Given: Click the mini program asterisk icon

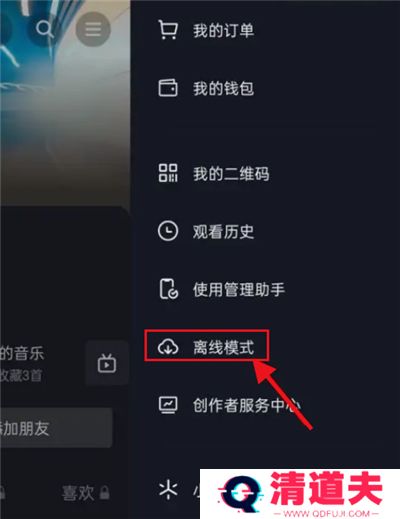Looking at the screenshot, I should pyautogui.click(x=168, y=490).
